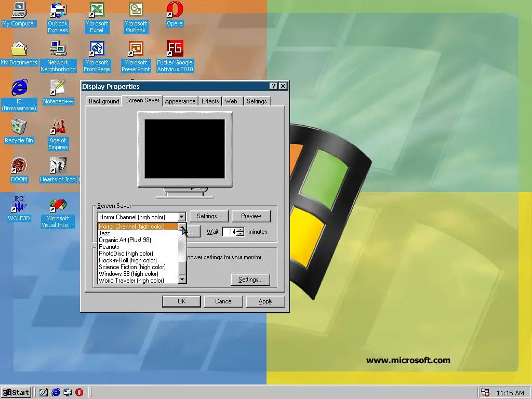Select the Outlook Express desktop shortcut
The width and height of the screenshot is (532, 399).
pos(58,18)
